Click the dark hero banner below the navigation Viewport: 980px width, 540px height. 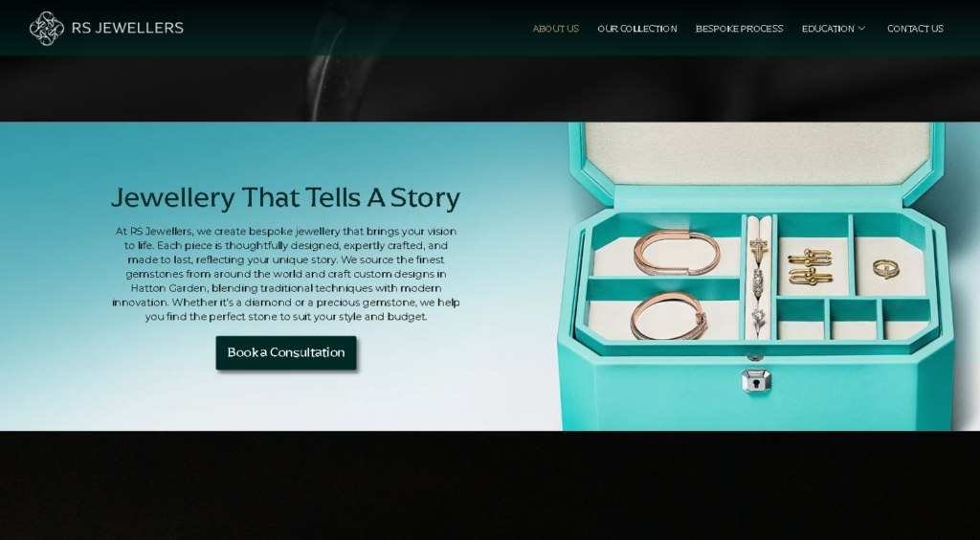pos(490,89)
